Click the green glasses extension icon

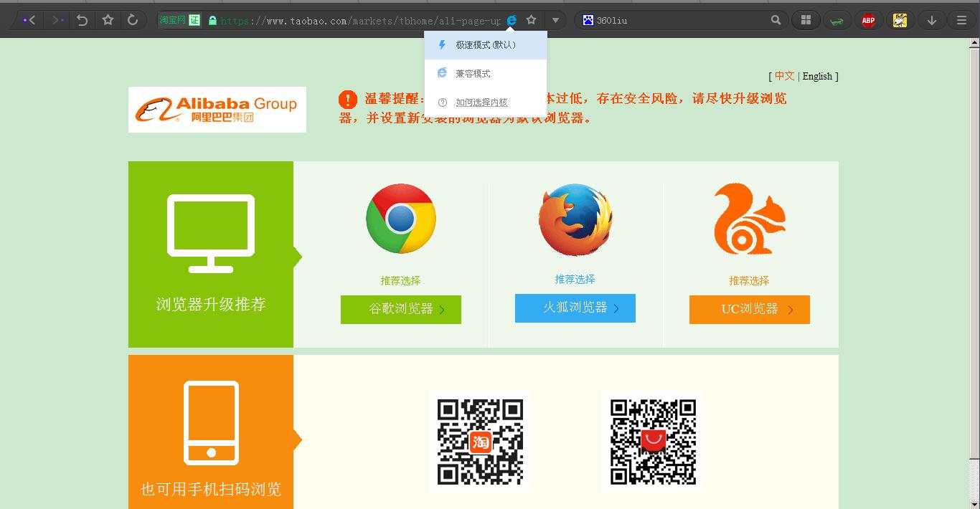tap(837, 21)
